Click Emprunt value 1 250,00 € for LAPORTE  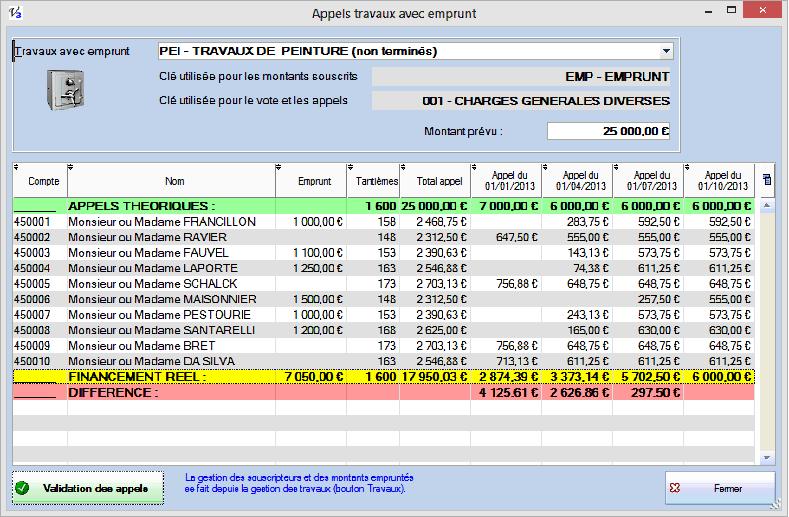click(x=318, y=268)
